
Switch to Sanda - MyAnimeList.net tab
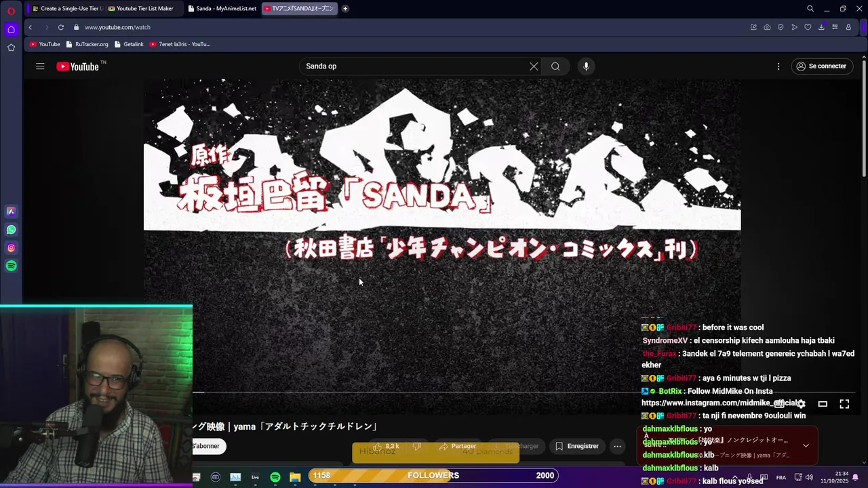tap(221, 9)
